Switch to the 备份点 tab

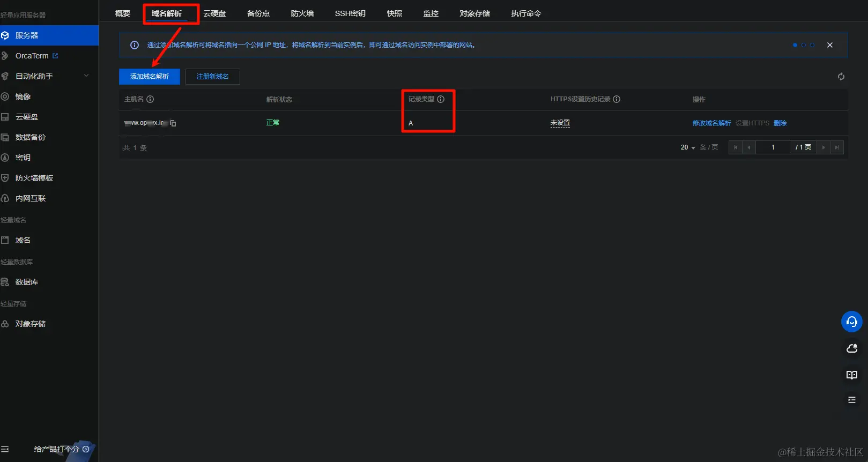(x=258, y=13)
